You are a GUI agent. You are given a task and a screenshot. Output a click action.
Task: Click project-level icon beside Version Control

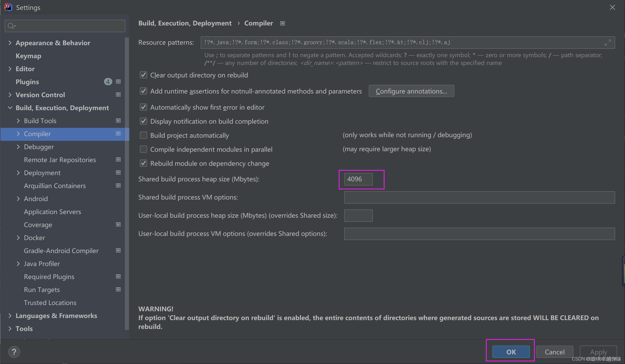(x=118, y=95)
